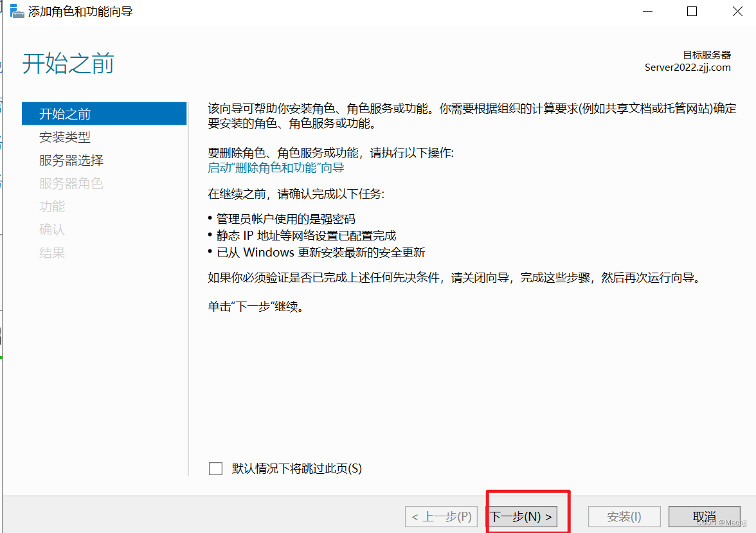Image resolution: width=756 pixels, height=533 pixels.
Task: Close the 添加角色和功能向导 window
Action: click(737, 11)
